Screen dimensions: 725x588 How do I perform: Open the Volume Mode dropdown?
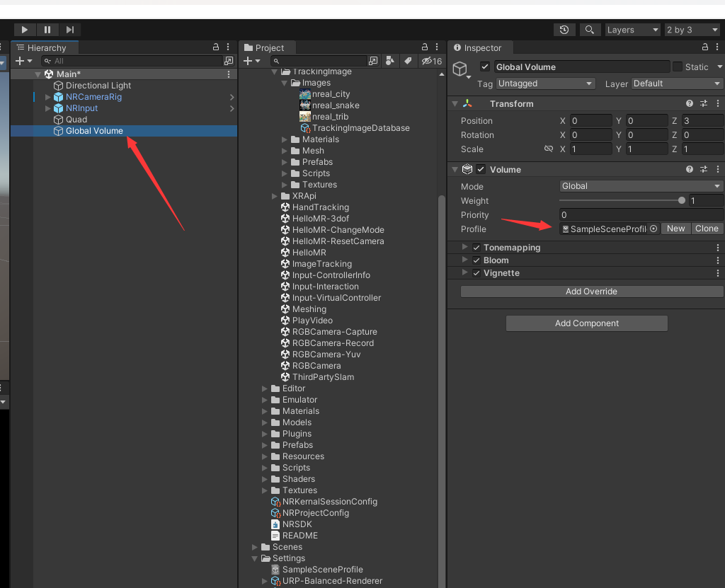[641, 186]
